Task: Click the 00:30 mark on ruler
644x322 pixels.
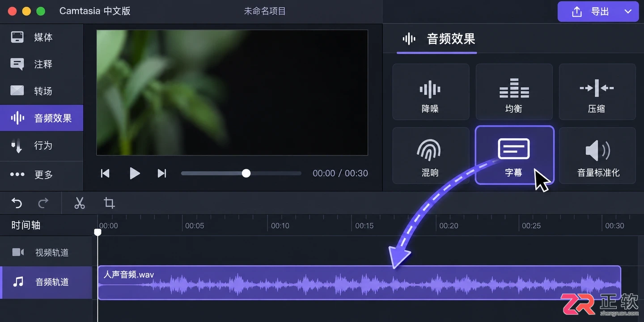Action: [614, 226]
